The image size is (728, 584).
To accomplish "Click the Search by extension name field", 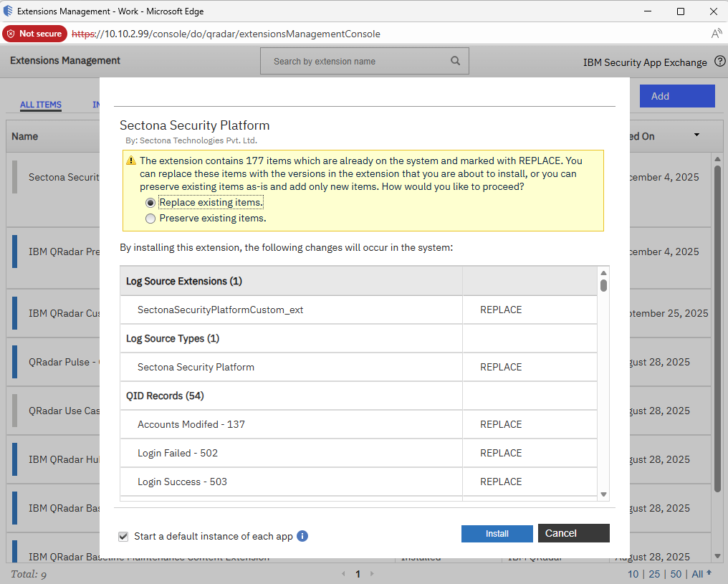I will (358, 61).
